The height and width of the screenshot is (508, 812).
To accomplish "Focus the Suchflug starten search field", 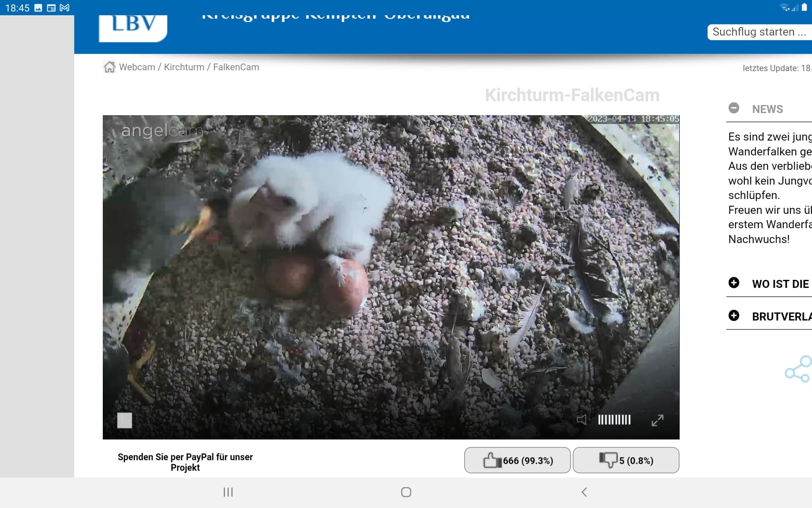I will point(760,32).
